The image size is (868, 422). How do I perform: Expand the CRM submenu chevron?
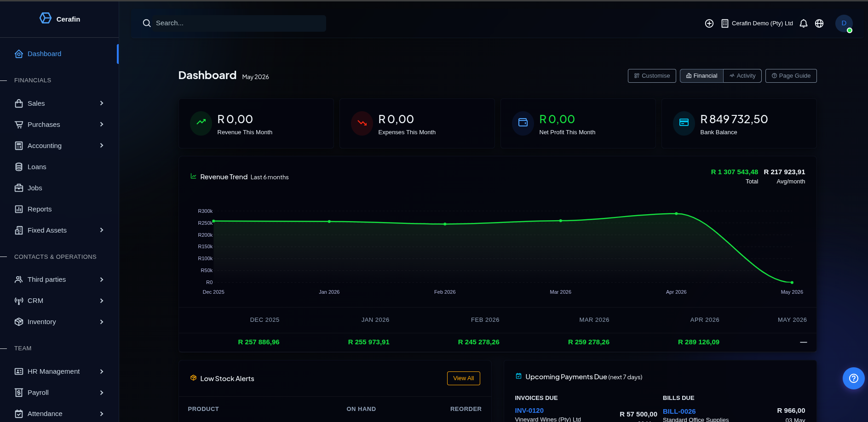tap(102, 301)
